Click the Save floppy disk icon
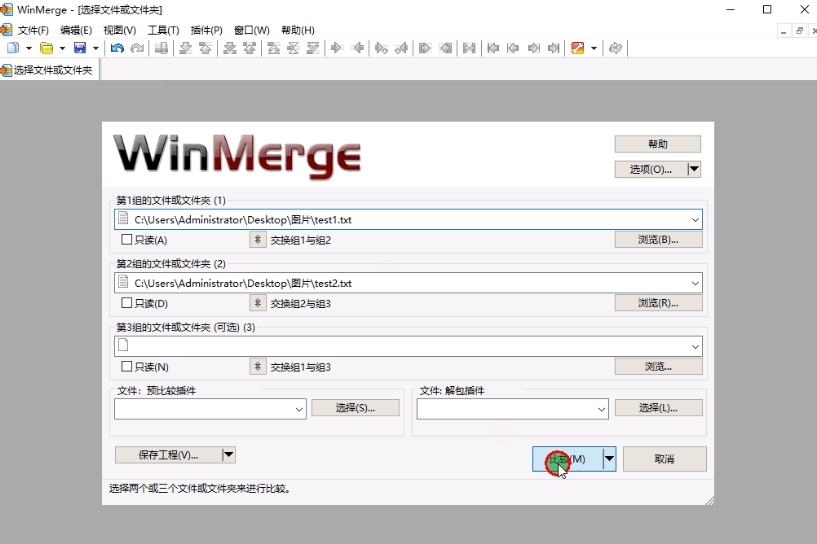 80,48
